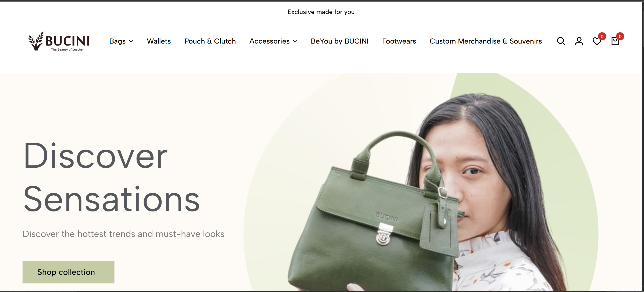Open the Bags menu
This screenshot has width=644, height=292.
coord(121,41)
